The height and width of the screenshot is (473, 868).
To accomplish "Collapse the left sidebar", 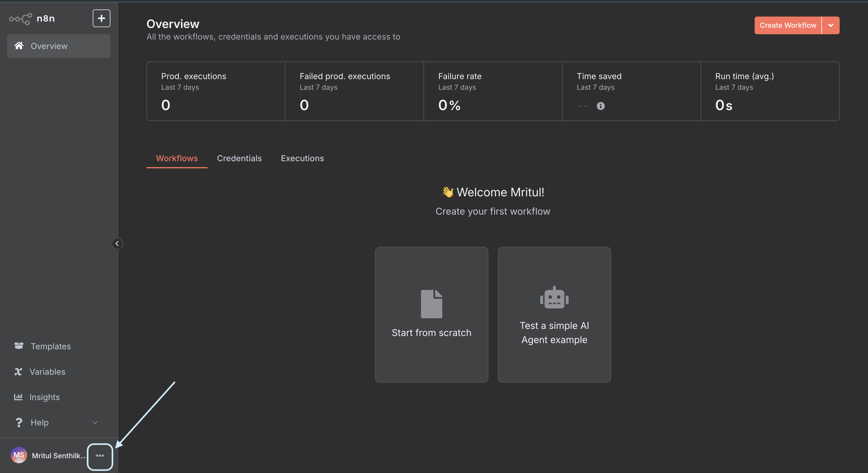I will 117,243.
